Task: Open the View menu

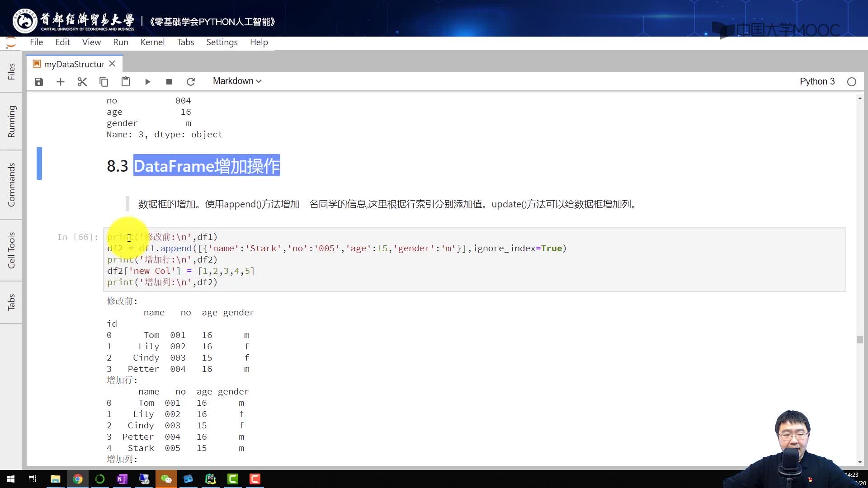Action: click(x=91, y=42)
